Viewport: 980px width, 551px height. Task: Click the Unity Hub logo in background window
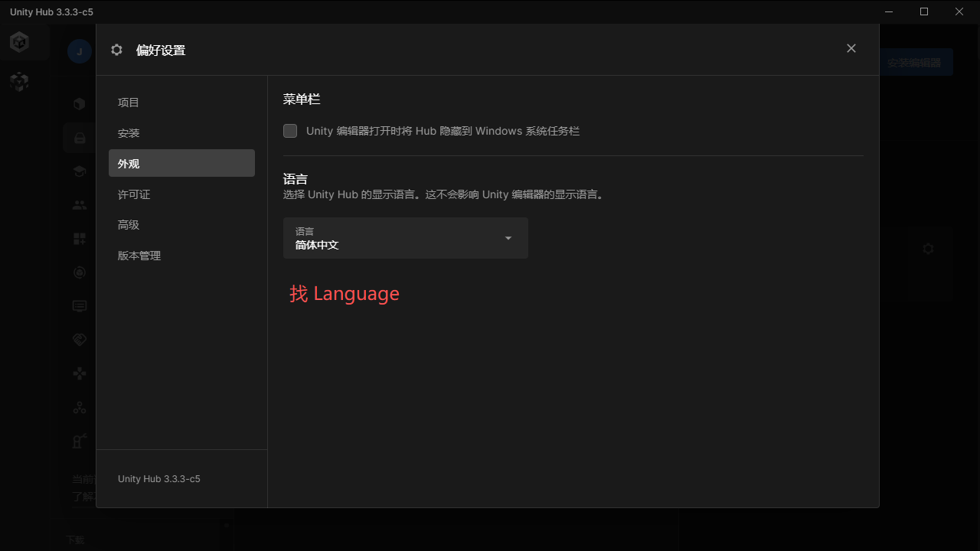[x=19, y=42]
